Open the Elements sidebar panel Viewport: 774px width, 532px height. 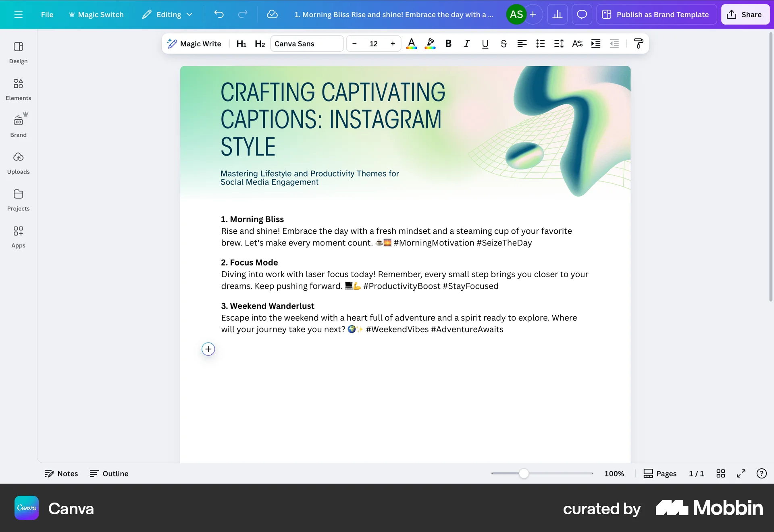tap(18, 89)
